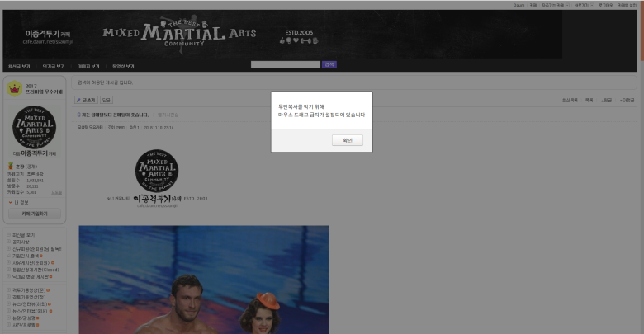Click the 카페 가입하기 join button

point(35,214)
